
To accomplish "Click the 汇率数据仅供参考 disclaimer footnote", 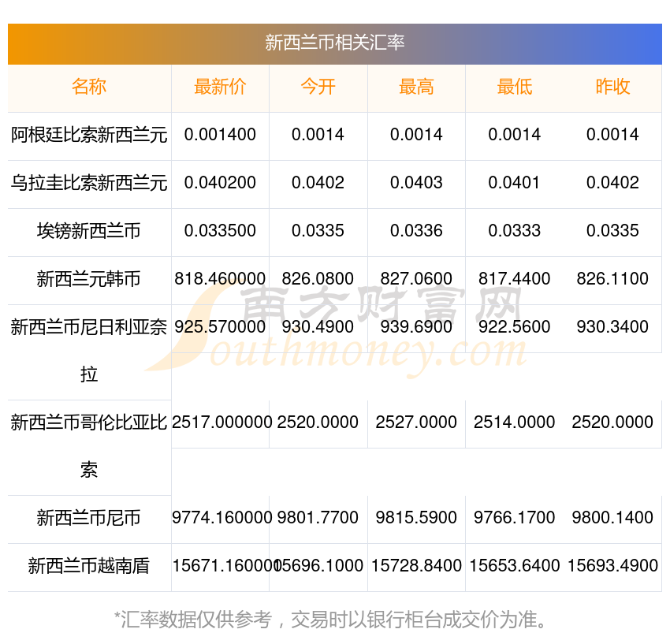I will pos(329,620).
